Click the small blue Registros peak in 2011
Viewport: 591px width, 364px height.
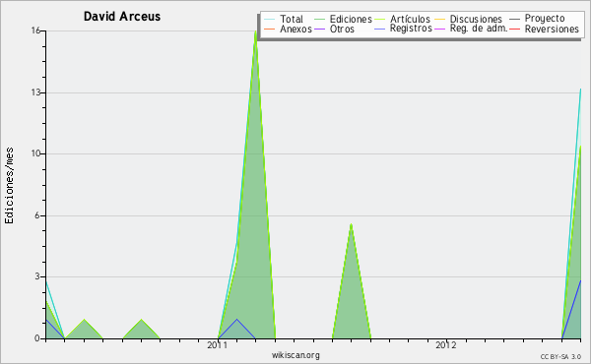[x=236, y=320]
